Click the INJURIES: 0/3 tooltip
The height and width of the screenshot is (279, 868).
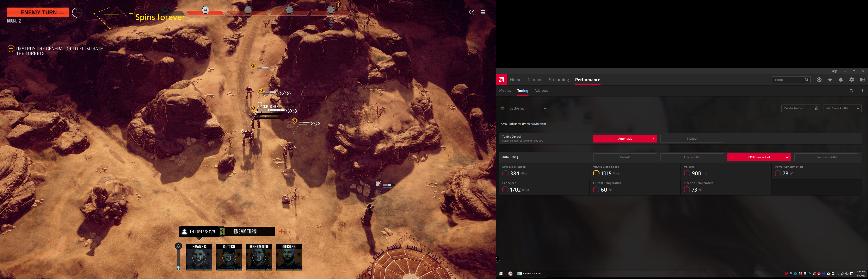pos(199,231)
